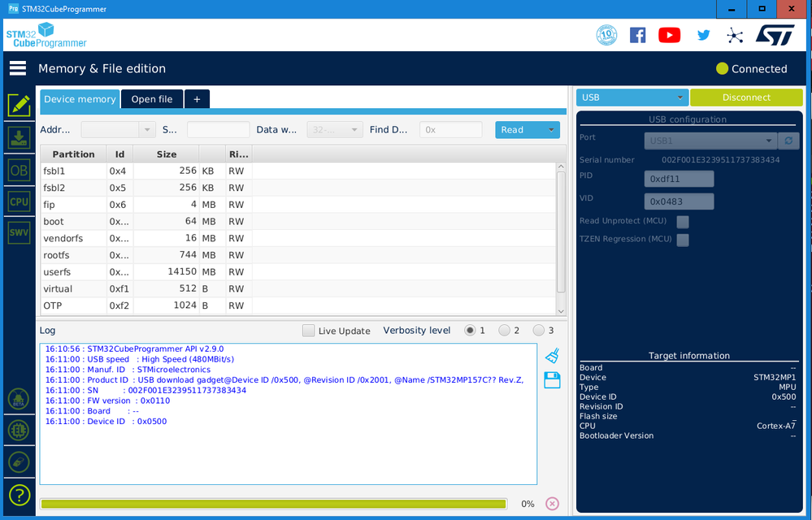Click the eraser full chip erase icon
Viewport: 812px width, 520px height.
[x=19, y=462]
